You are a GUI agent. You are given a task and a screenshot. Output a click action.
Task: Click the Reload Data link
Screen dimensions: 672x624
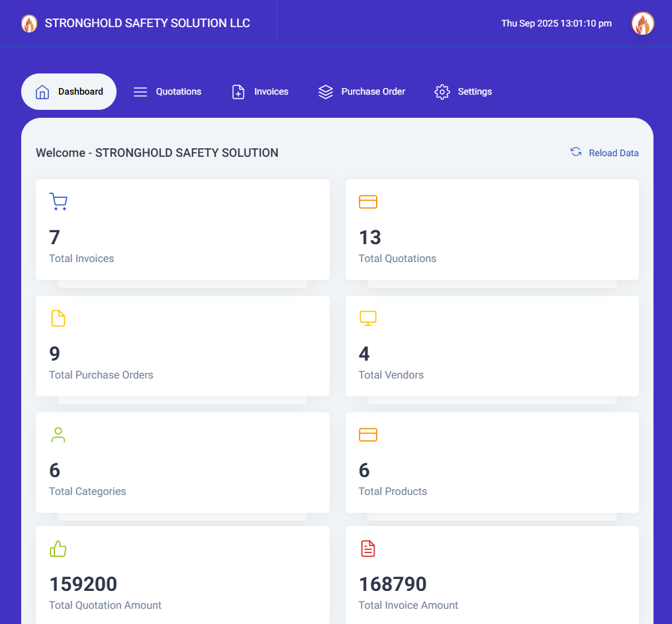pyautogui.click(x=613, y=153)
